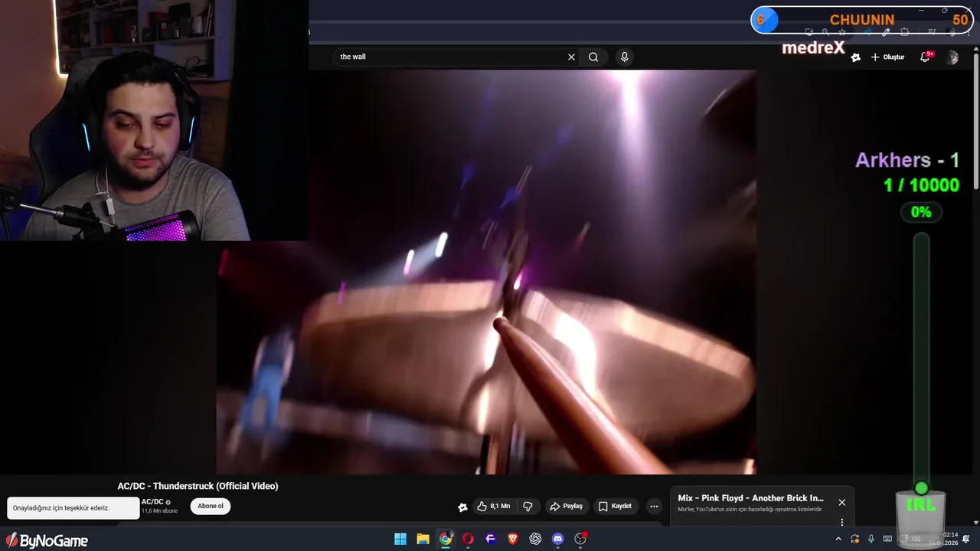This screenshot has height=551, width=980.
Task: Open the eyedropper extension icon in the Chrome toolbar
Action: coord(885,32)
